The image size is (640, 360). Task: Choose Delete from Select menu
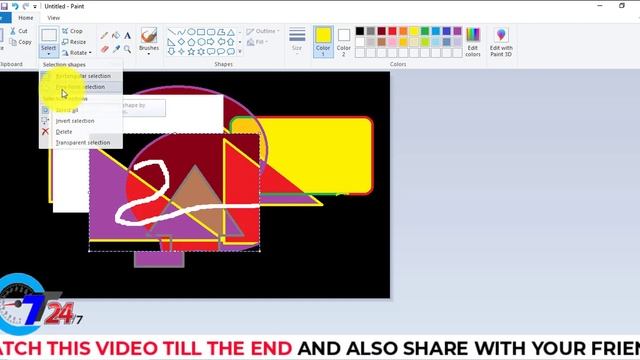click(81, 132)
